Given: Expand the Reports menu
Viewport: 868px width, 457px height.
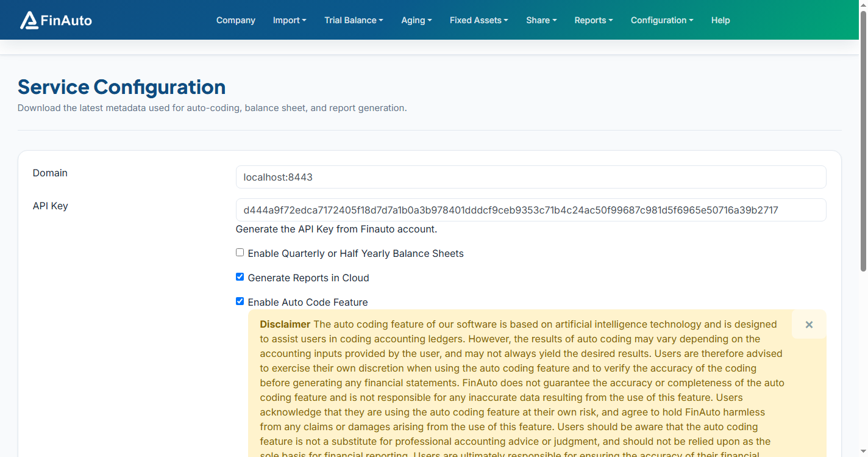Looking at the screenshot, I should (x=594, y=20).
